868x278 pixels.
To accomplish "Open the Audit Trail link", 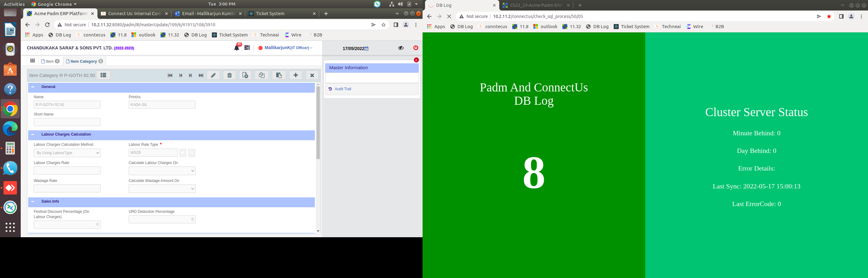I will click(343, 89).
